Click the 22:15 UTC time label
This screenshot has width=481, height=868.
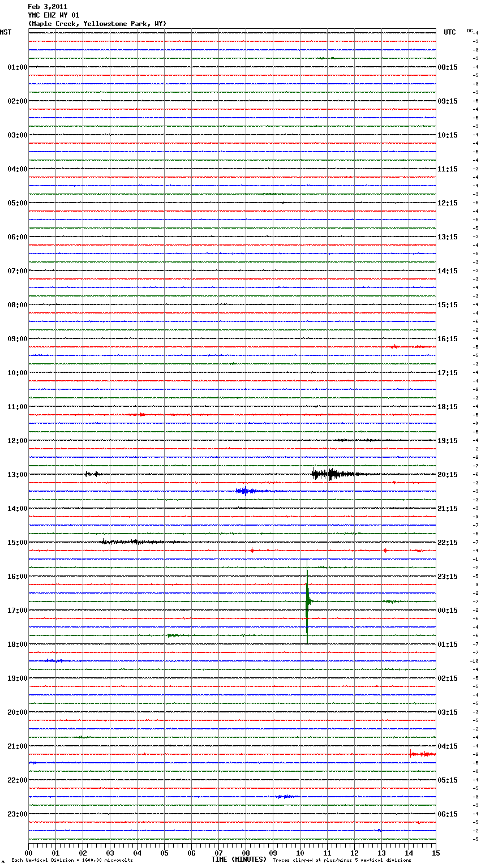448,543
